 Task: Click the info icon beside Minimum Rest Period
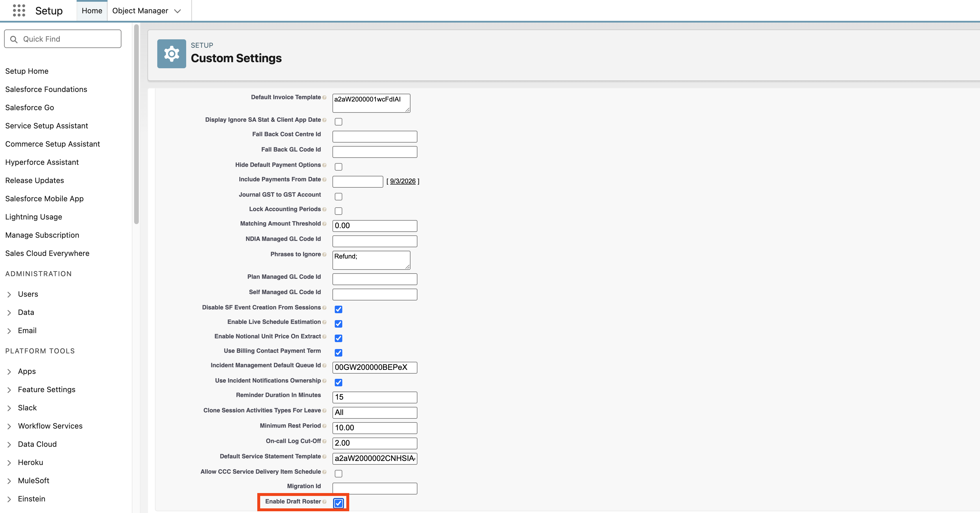(325, 426)
